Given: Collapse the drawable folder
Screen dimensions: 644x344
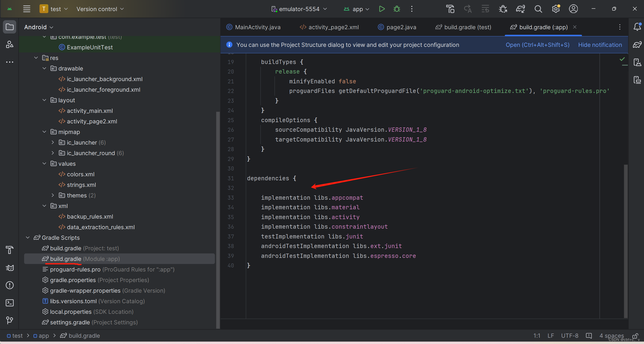Looking at the screenshot, I should point(44,68).
